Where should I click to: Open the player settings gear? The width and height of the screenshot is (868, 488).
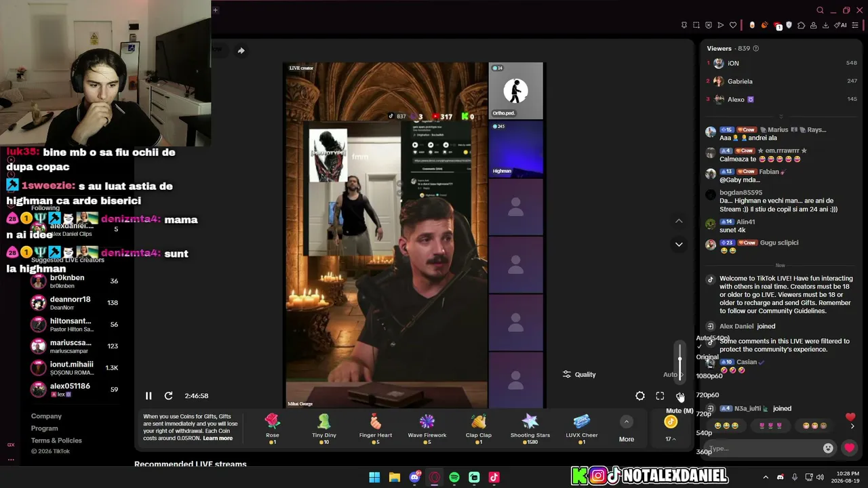[x=640, y=396]
